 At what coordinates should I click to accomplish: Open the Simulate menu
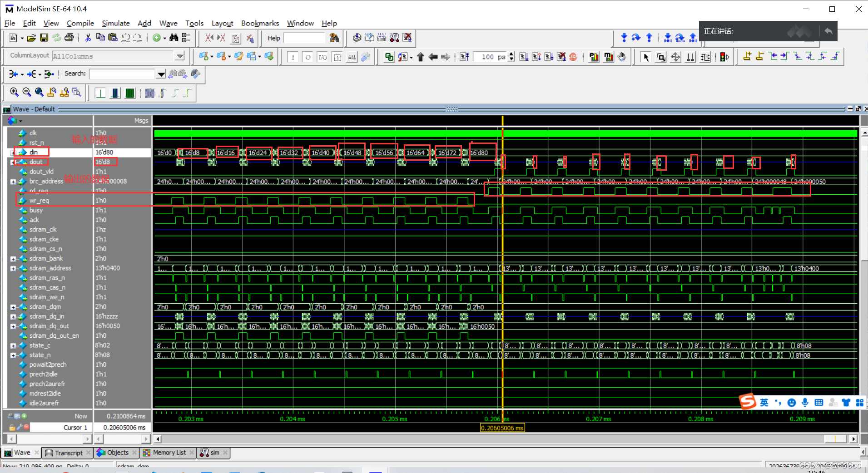click(116, 23)
